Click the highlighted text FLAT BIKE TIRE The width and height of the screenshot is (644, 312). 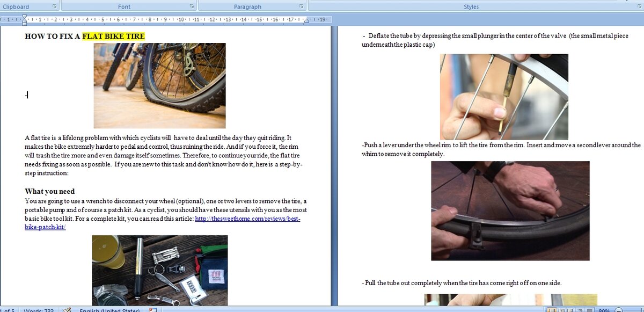[113, 37]
